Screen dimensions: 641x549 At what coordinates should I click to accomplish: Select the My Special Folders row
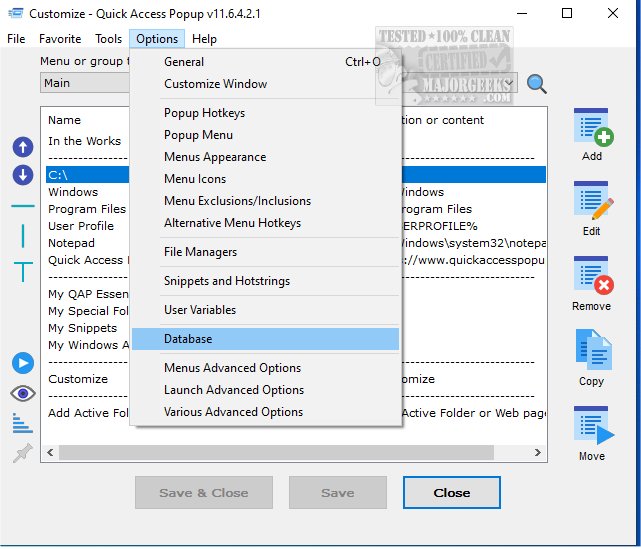pyautogui.click(x=88, y=311)
